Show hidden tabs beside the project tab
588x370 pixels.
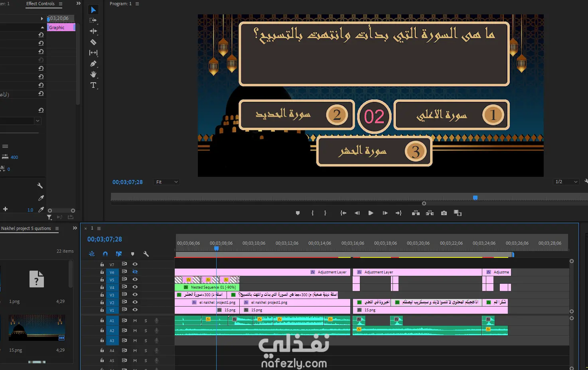[x=75, y=228]
